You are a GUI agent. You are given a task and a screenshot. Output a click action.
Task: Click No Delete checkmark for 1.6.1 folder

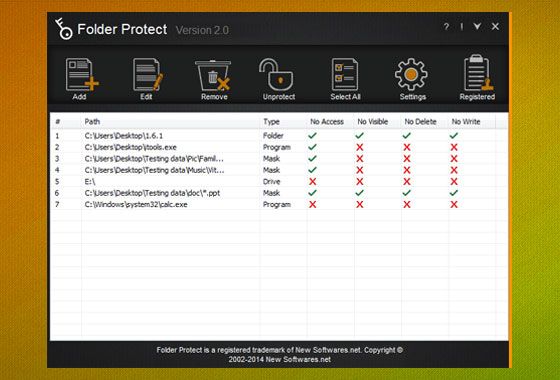click(407, 135)
